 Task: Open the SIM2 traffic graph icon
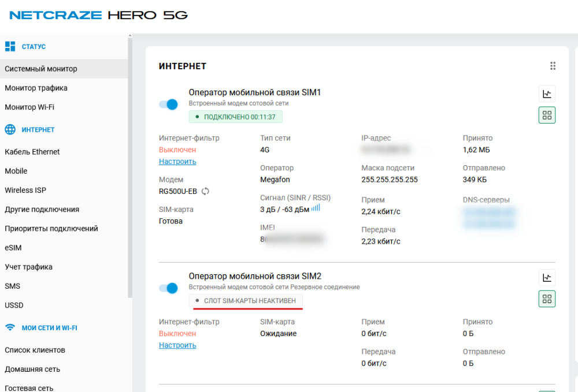(x=547, y=278)
